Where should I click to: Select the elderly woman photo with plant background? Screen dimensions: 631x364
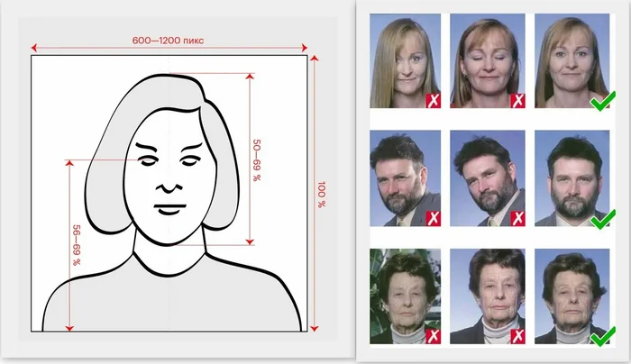(x=406, y=296)
